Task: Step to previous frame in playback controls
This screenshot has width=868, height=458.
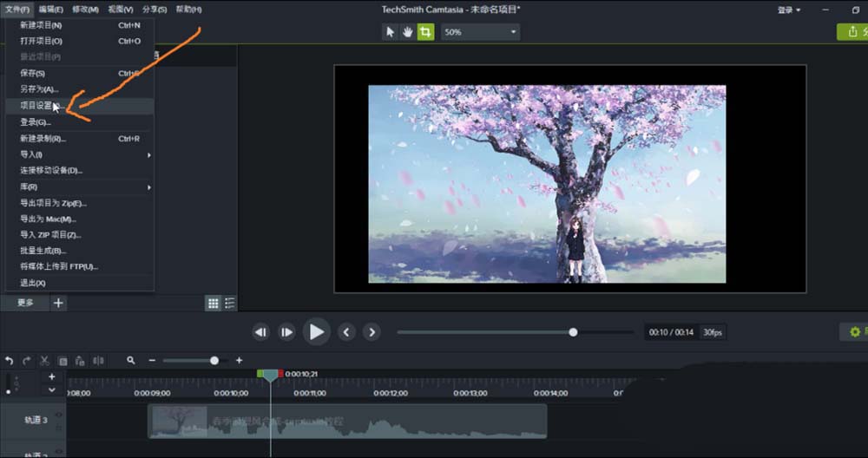Action: pos(260,332)
